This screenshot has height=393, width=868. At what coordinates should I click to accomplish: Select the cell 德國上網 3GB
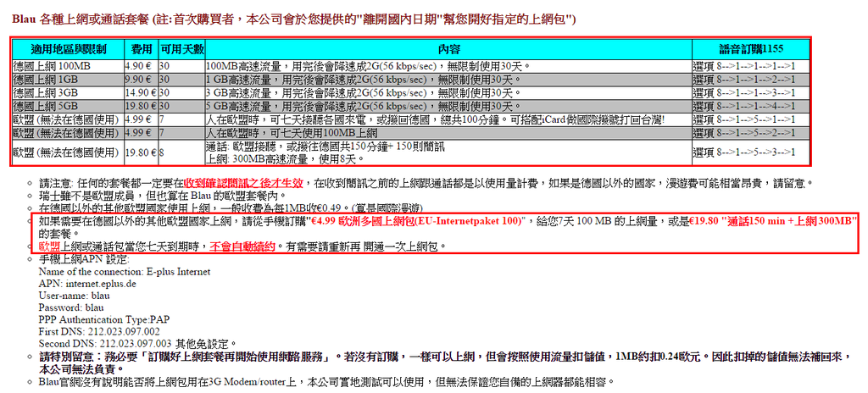coord(68,92)
